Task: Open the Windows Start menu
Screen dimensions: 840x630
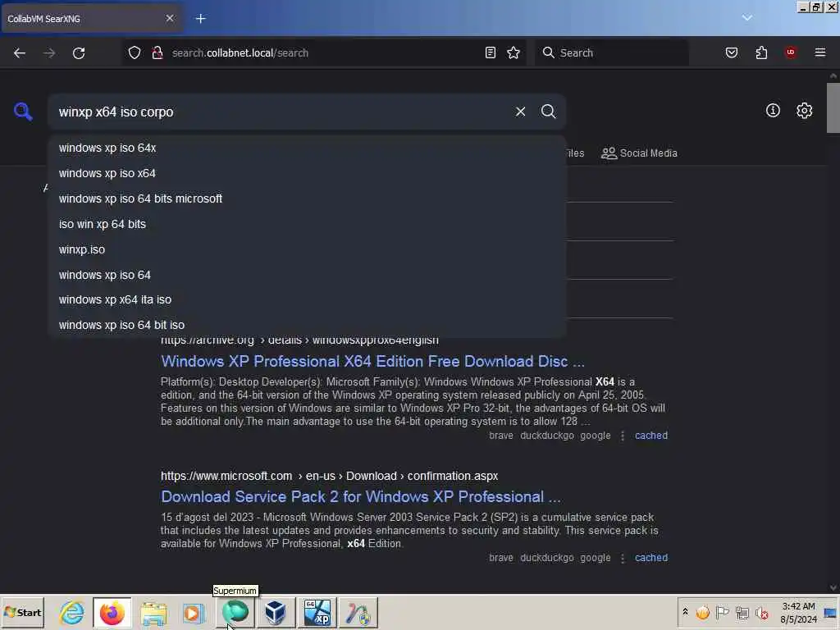Action: pos(22,612)
